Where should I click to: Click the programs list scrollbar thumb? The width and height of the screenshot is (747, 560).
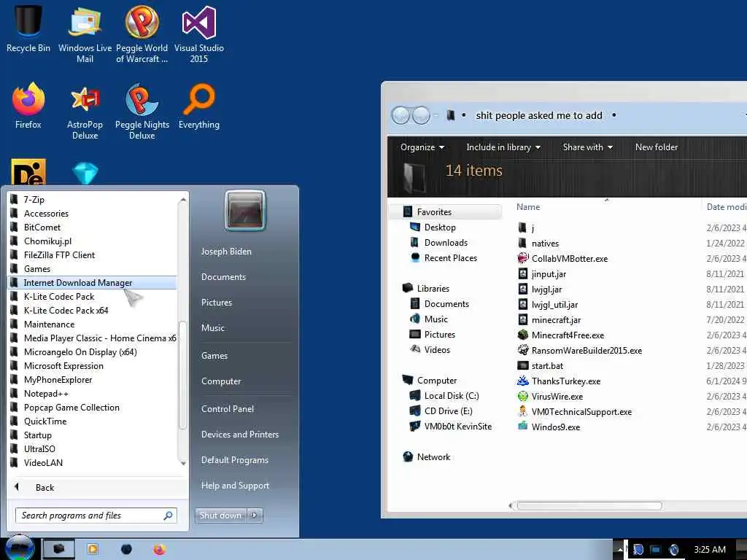tap(182, 376)
